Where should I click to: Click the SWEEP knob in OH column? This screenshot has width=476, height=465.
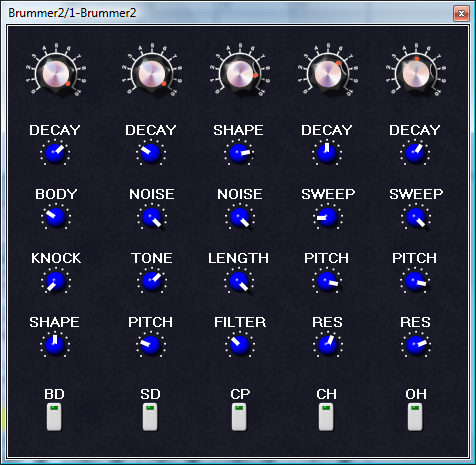(x=416, y=217)
